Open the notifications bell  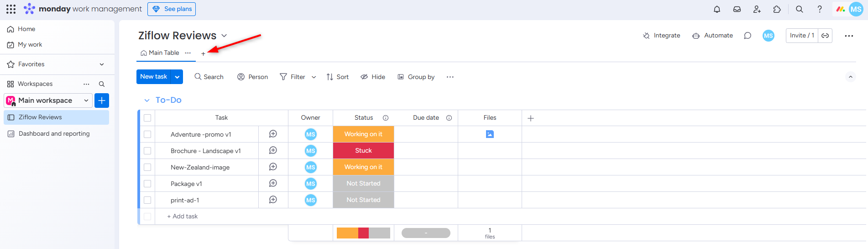coord(717,9)
